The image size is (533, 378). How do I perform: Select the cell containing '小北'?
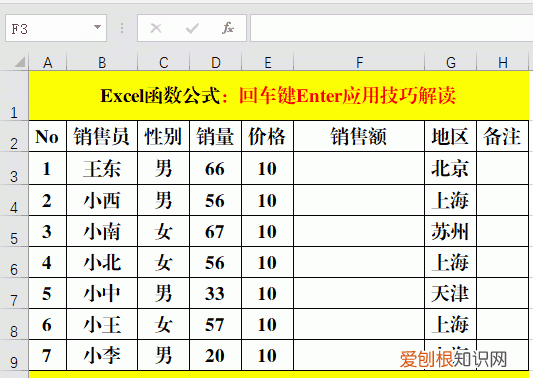(102, 262)
